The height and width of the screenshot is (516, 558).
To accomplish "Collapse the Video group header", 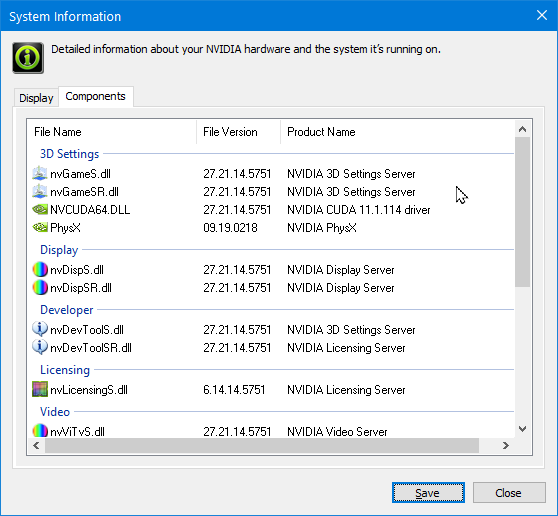I will pos(55,412).
